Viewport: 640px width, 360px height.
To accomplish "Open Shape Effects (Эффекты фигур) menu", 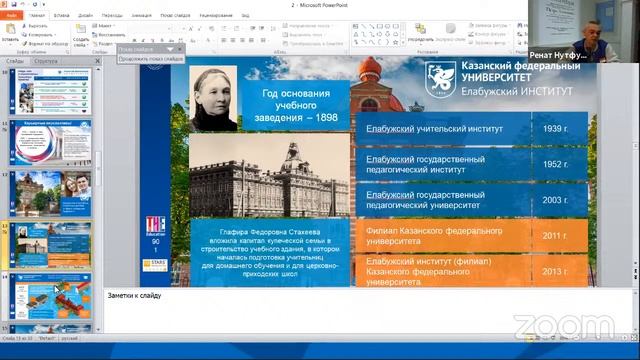I will (x=488, y=43).
